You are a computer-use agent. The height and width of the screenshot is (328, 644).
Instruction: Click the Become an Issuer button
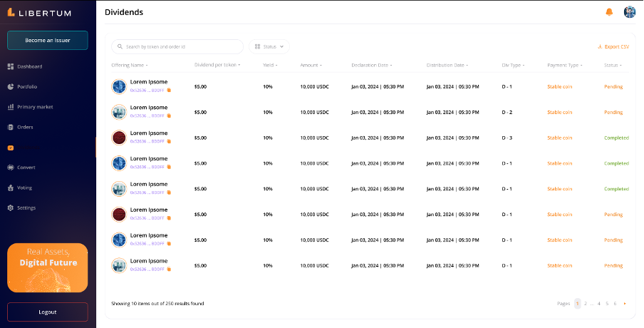click(x=48, y=41)
